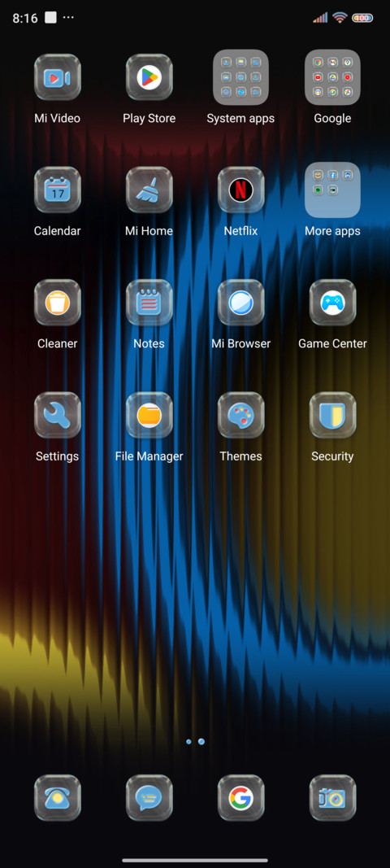Tap the Wi-Fi status icon
Screen dimensions: 390x868
pyautogui.click(x=340, y=18)
